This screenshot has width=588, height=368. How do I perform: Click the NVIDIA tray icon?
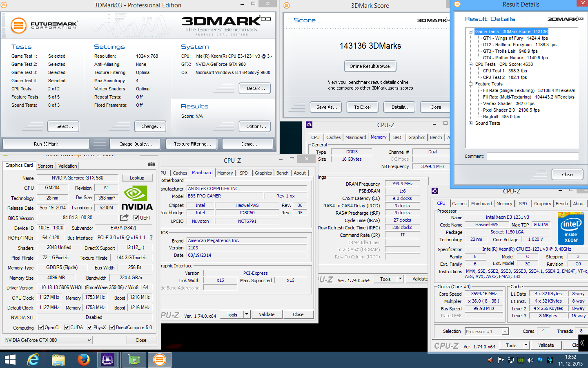[521, 360]
